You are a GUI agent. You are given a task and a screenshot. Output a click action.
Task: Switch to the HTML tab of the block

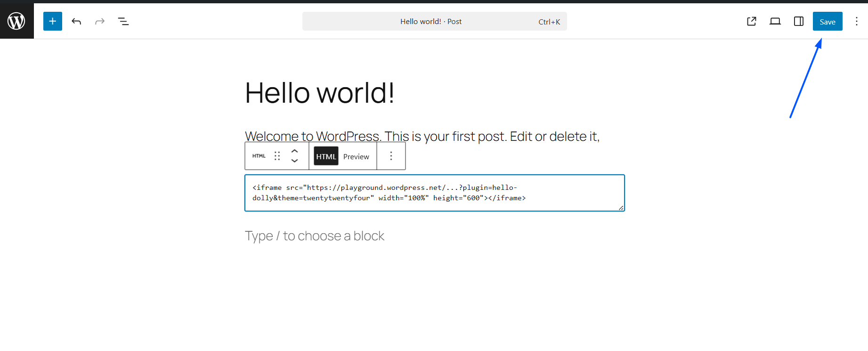tap(326, 156)
